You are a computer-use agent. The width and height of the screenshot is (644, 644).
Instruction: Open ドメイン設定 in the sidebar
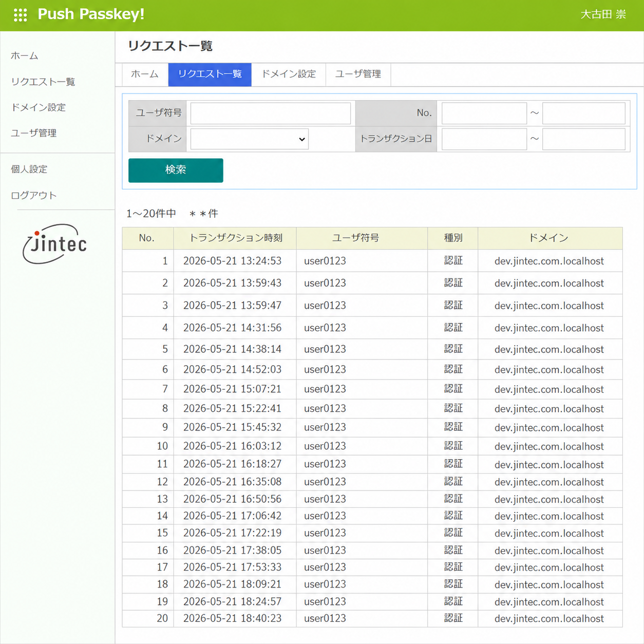(x=39, y=107)
